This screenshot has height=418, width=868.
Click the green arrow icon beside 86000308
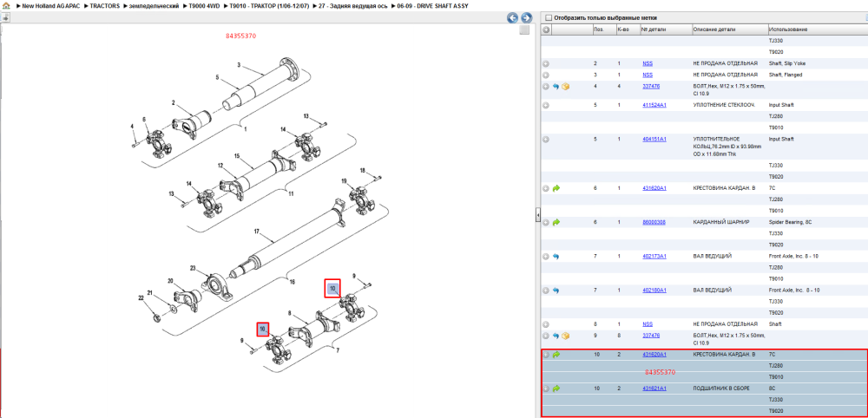(556, 222)
